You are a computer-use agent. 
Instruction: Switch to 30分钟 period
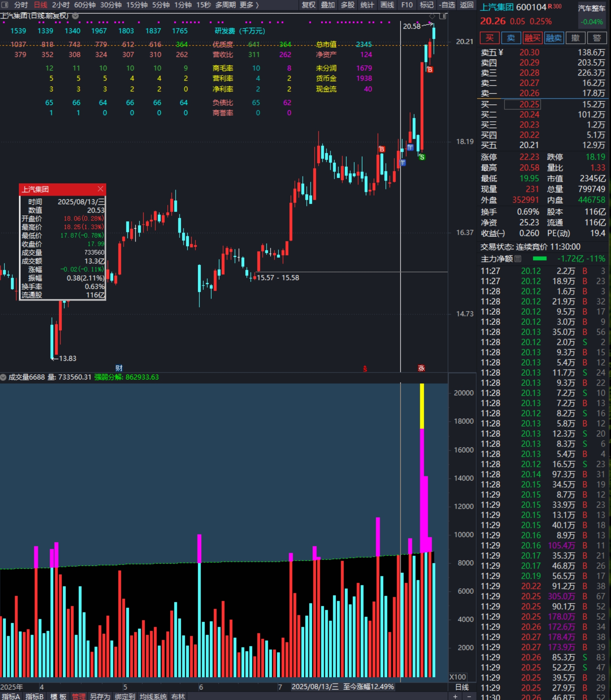point(111,5)
